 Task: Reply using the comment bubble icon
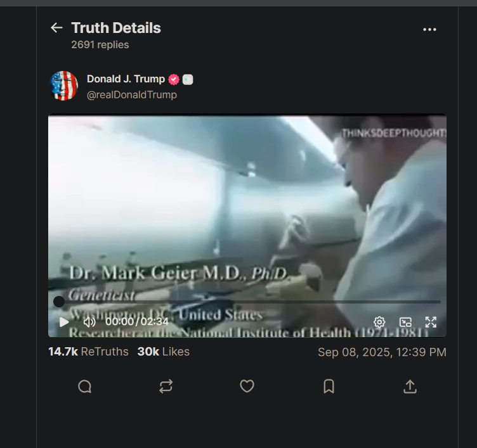pyautogui.click(x=84, y=387)
